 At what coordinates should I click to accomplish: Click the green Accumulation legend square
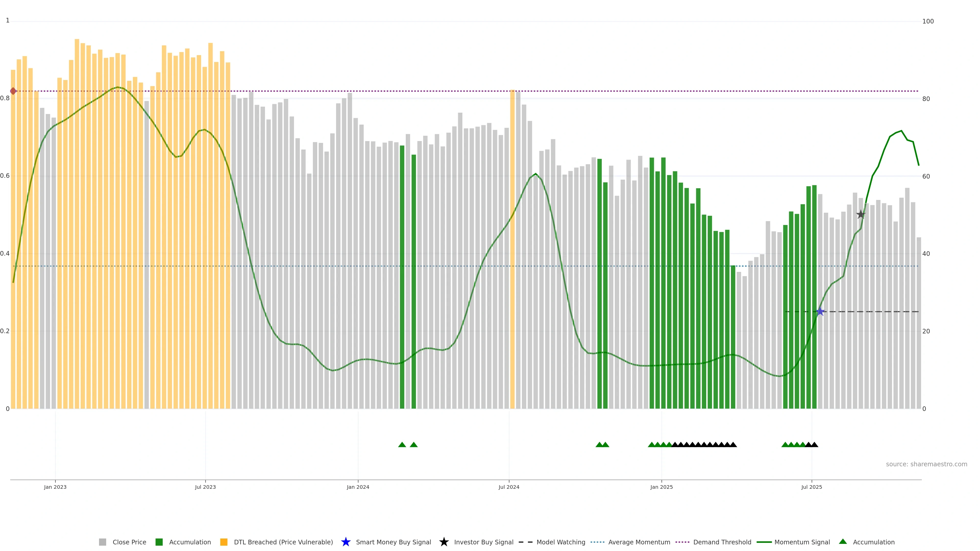tap(159, 542)
